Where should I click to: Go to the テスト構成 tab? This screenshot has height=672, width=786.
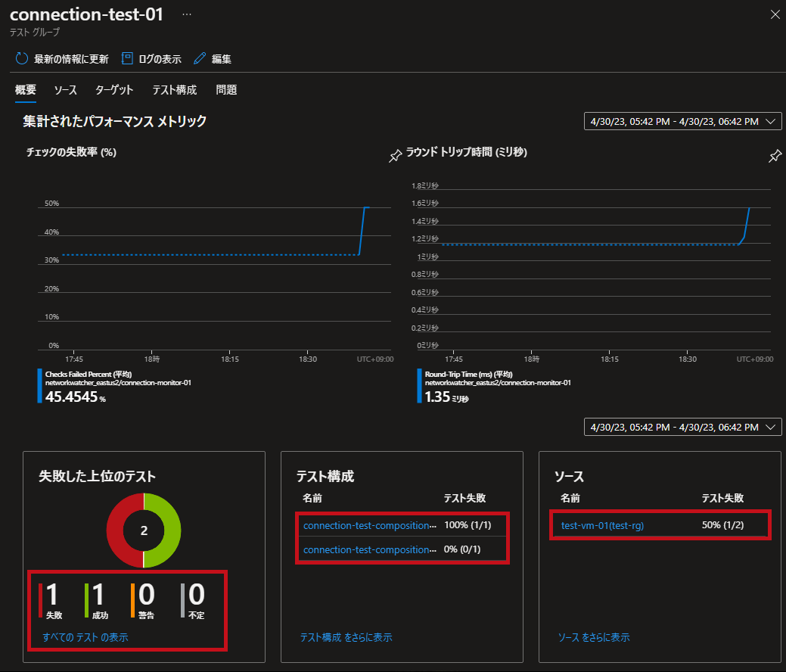click(175, 90)
